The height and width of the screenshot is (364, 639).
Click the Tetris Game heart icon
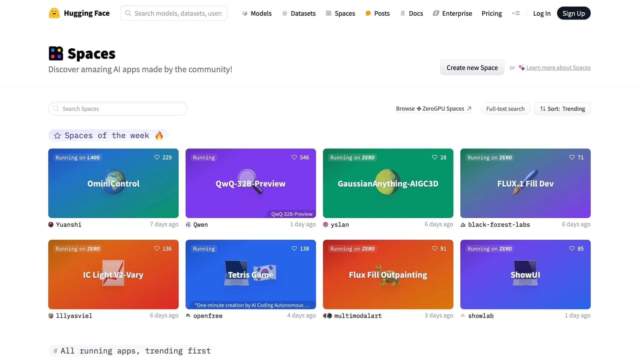294,249
